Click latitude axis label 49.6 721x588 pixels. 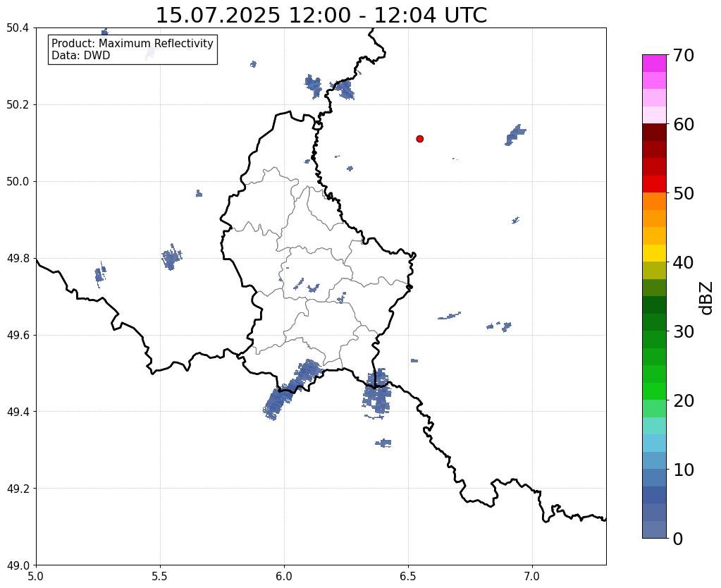point(18,335)
